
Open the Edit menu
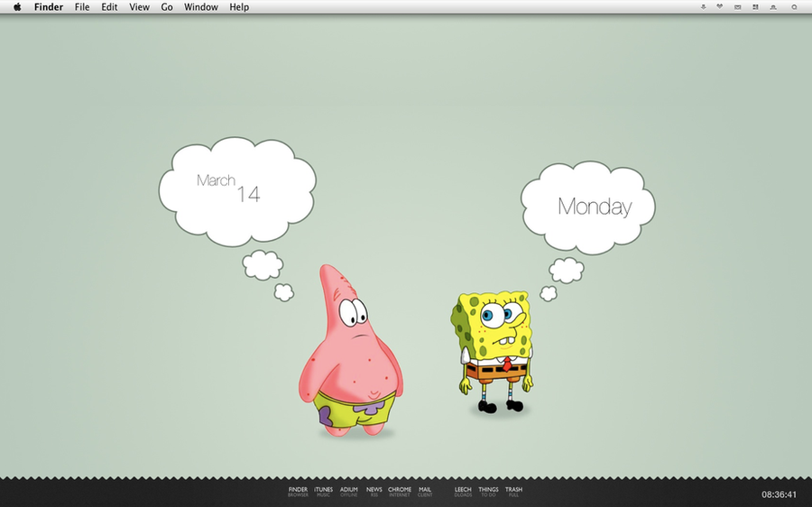[x=109, y=7]
